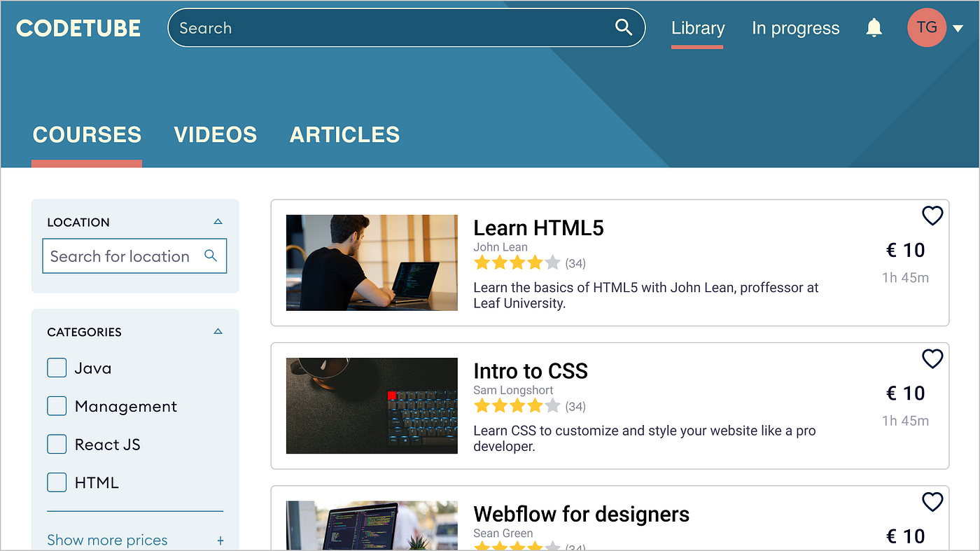This screenshot has width=980, height=551.
Task: Click the € 10 price of Learn HTML5
Action: click(905, 250)
